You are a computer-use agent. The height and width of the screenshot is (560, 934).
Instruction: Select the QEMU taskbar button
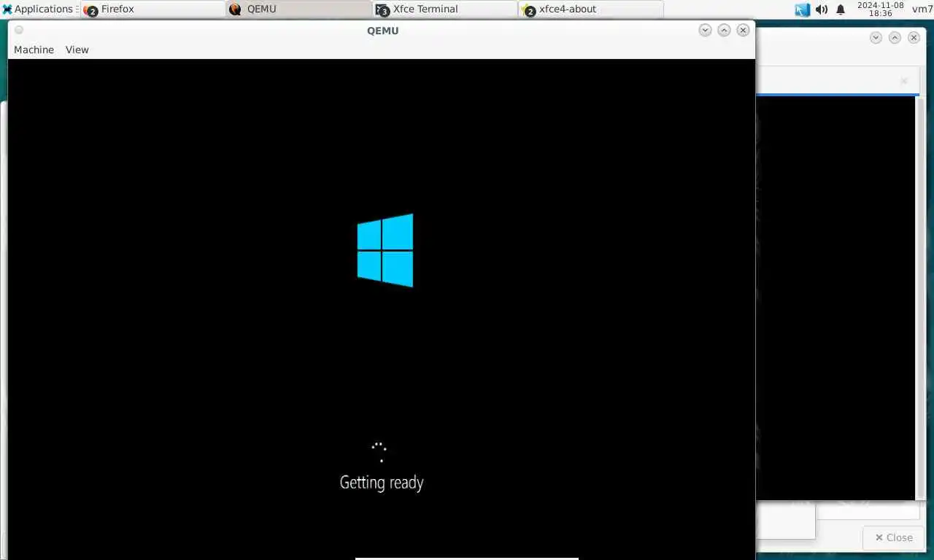click(298, 9)
